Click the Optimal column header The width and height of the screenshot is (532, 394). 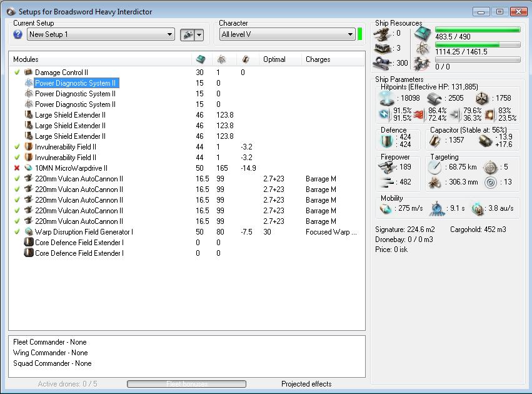(274, 59)
